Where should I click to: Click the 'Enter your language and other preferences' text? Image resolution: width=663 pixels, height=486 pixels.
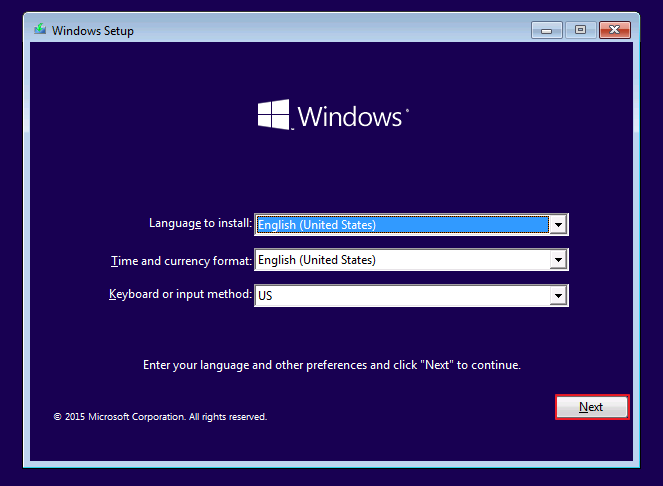[332, 365]
